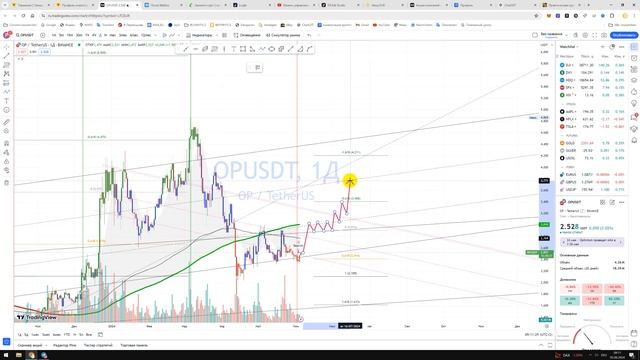Viewport: 640px width, 360px height.
Task: Open the chart settings gear at axis corner
Action: pos(547,326)
